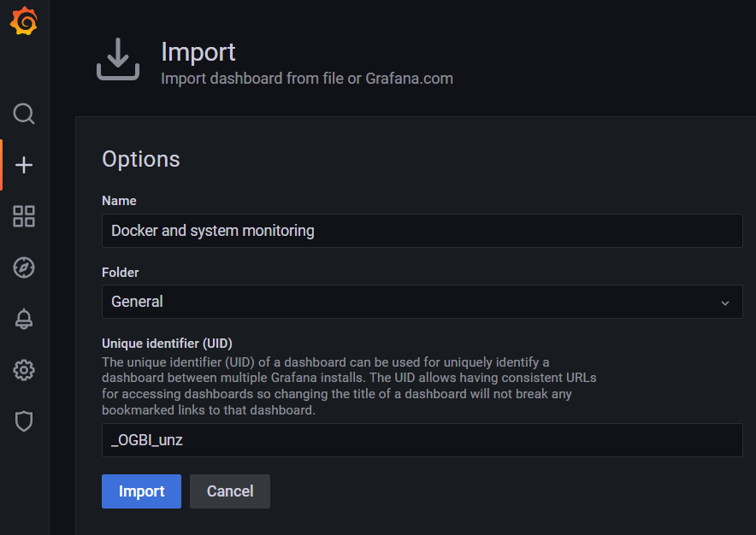Viewport: 756px width, 535px height.
Task: Open the Server Admin shield icon
Action: [23, 421]
